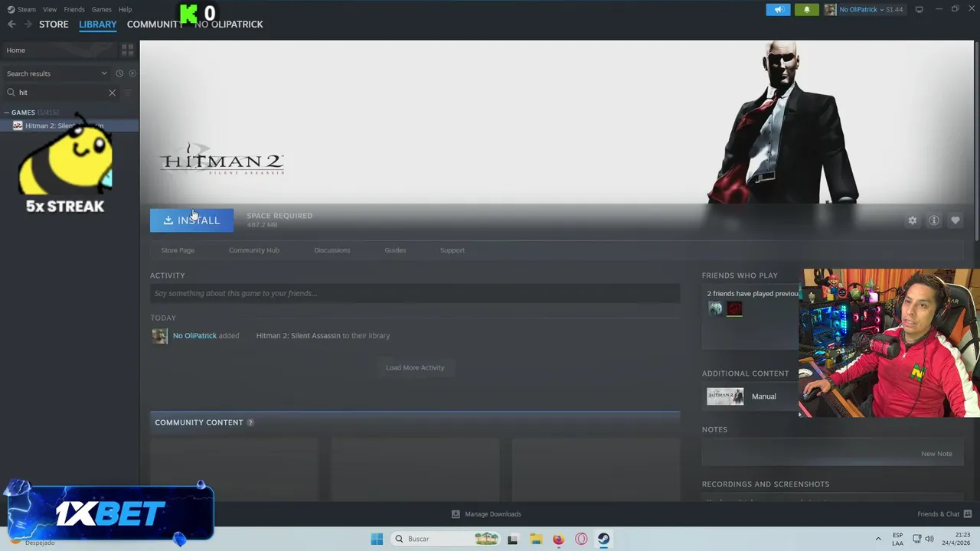This screenshot has width=980, height=551.
Task: Create a New Note
Action: pos(936,454)
